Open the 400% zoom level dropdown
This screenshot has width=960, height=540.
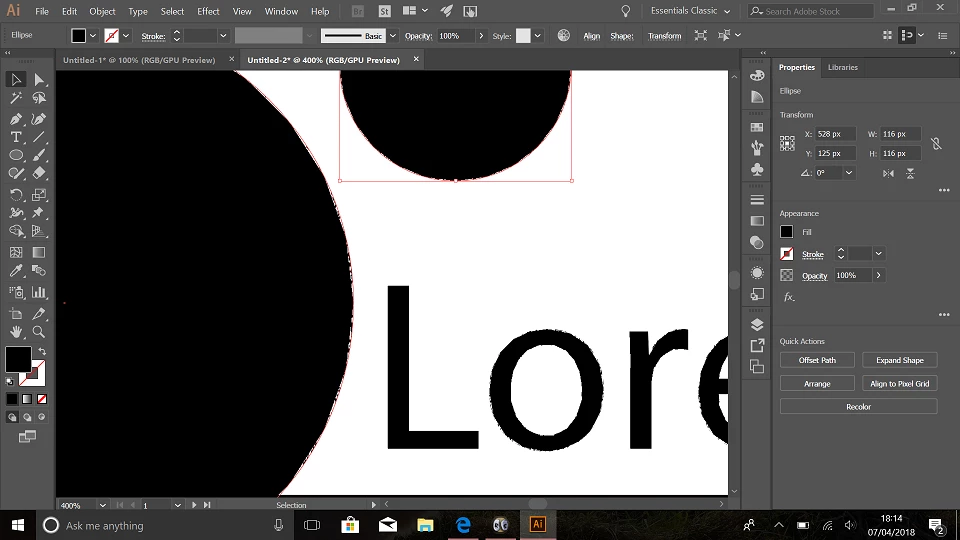click(x=102, y=505)
